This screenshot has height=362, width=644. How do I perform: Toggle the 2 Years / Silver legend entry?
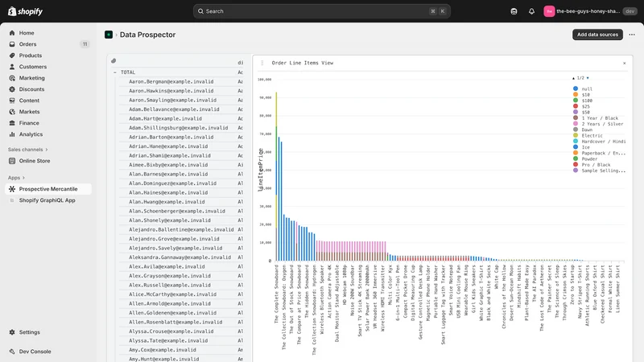(598, 124)
